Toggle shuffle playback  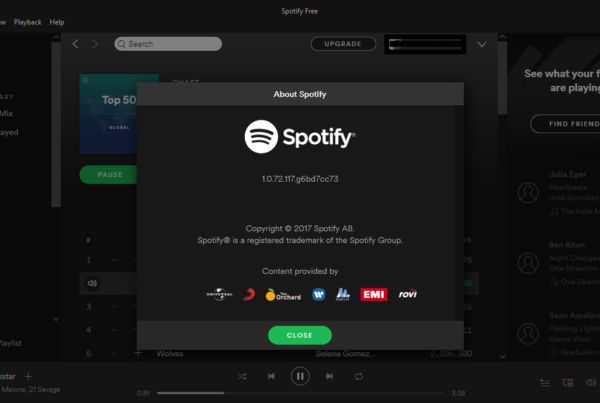[x=242, y=377]
